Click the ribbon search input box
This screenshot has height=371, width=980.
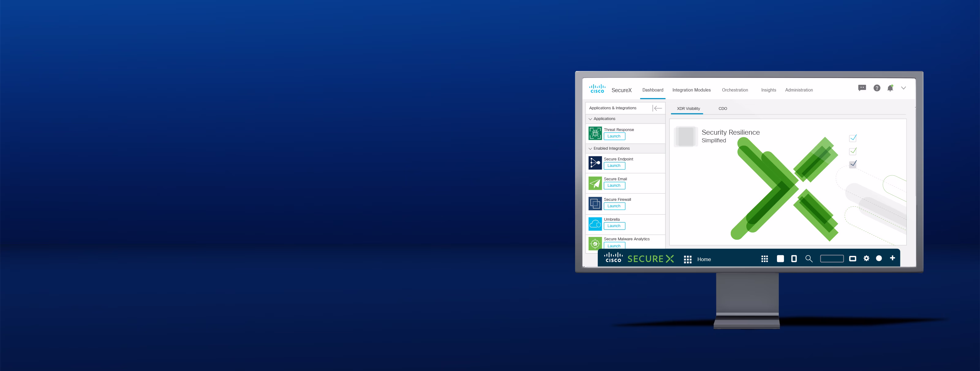pos(832,259)
